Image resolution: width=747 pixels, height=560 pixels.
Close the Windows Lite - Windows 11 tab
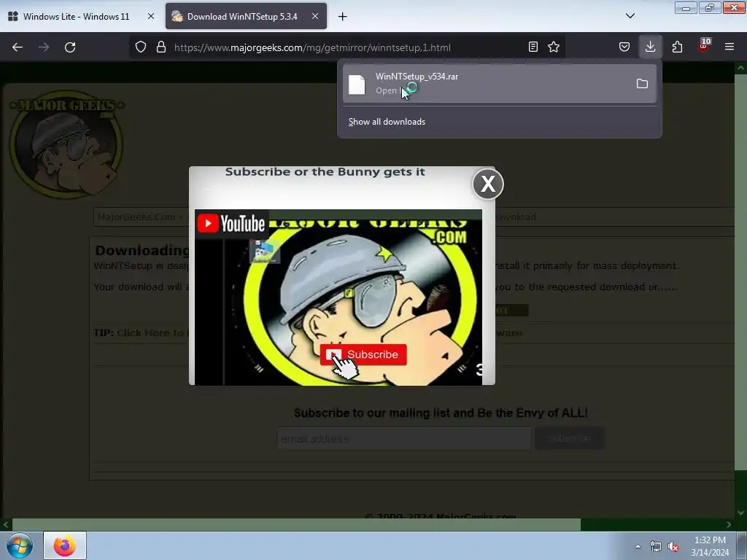point(151,16)
